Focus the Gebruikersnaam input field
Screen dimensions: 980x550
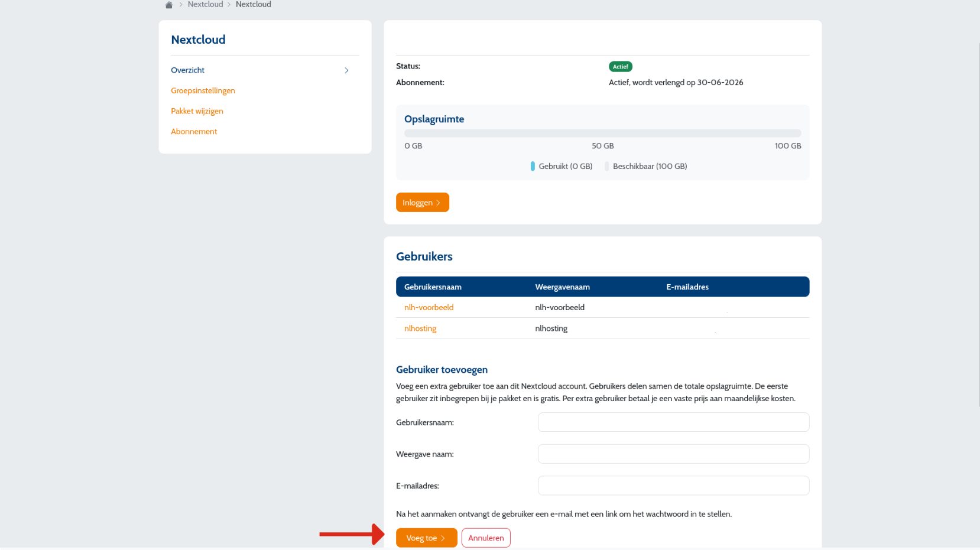click(x=673, y=422)
